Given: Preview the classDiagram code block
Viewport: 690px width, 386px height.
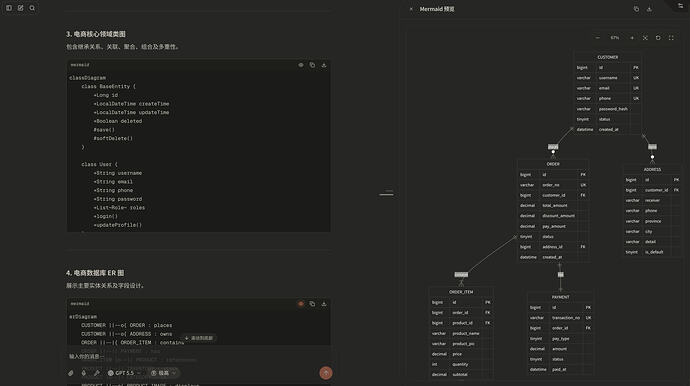Looking at the screenshot, I should [301, 65].
